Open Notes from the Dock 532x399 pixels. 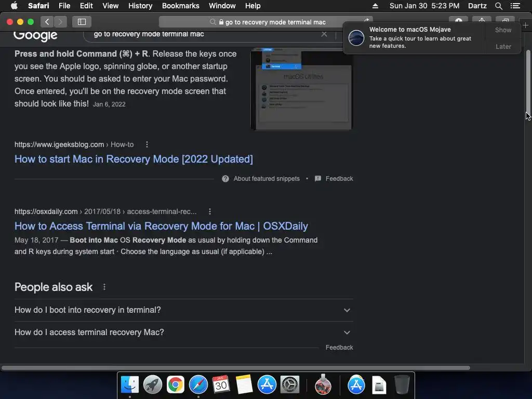point(244,385)
